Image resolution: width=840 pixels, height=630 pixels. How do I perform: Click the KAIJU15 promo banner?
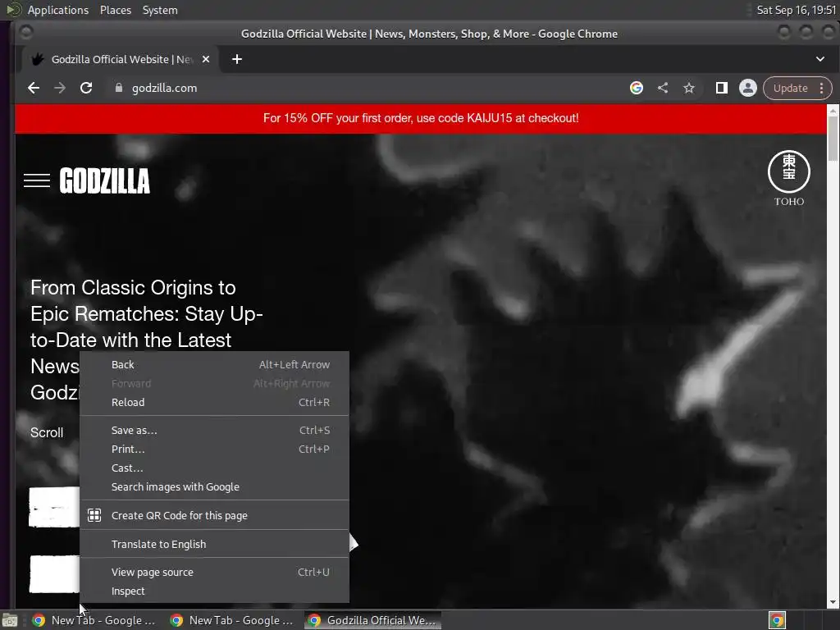pyautogui.click(x=421, y=118)
